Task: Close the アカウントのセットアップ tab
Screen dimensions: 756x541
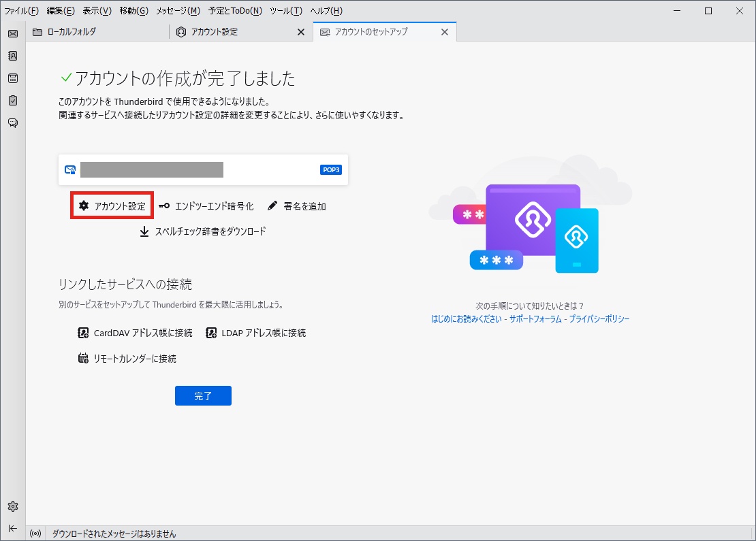Action: (x=445, y=32)
